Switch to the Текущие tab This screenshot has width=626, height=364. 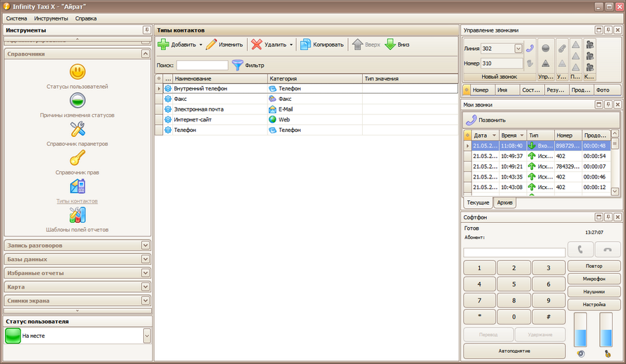tap(478, 202)
